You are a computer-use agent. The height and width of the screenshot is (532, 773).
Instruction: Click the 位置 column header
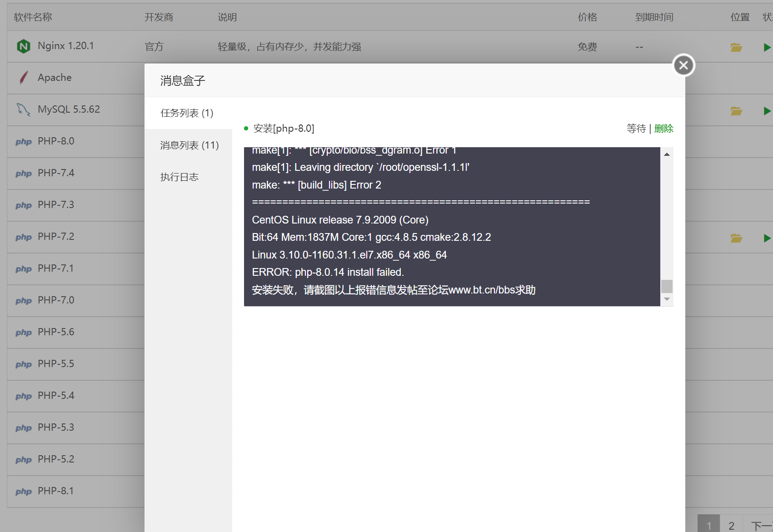pos(740,17)
